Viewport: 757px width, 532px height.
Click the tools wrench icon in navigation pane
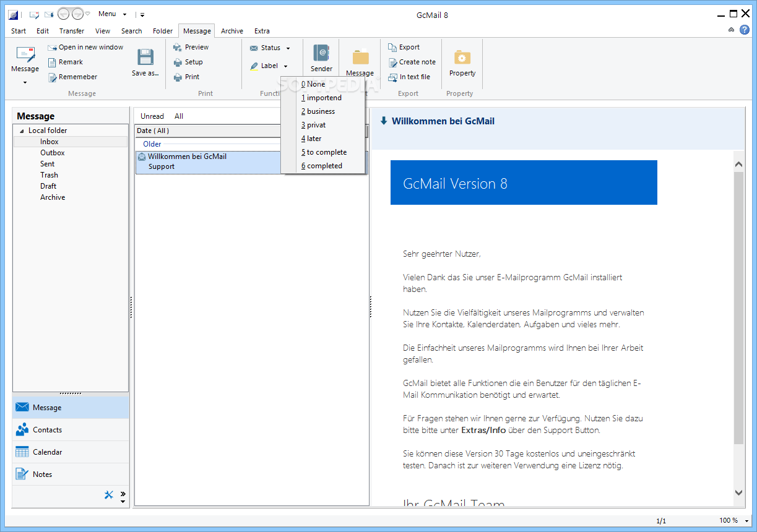click(x=109, y=494)
